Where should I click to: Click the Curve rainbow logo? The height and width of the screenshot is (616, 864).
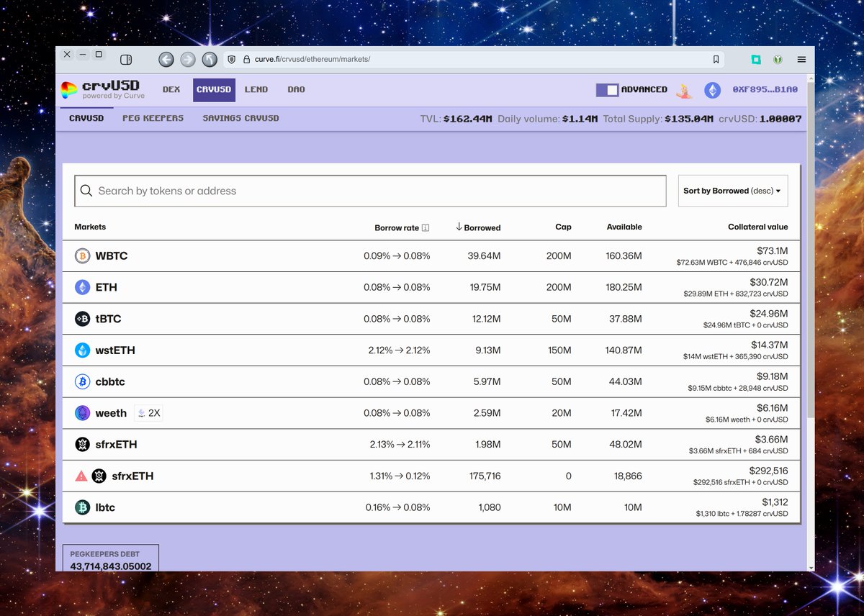pyautogui.click(x=69, y=90)
